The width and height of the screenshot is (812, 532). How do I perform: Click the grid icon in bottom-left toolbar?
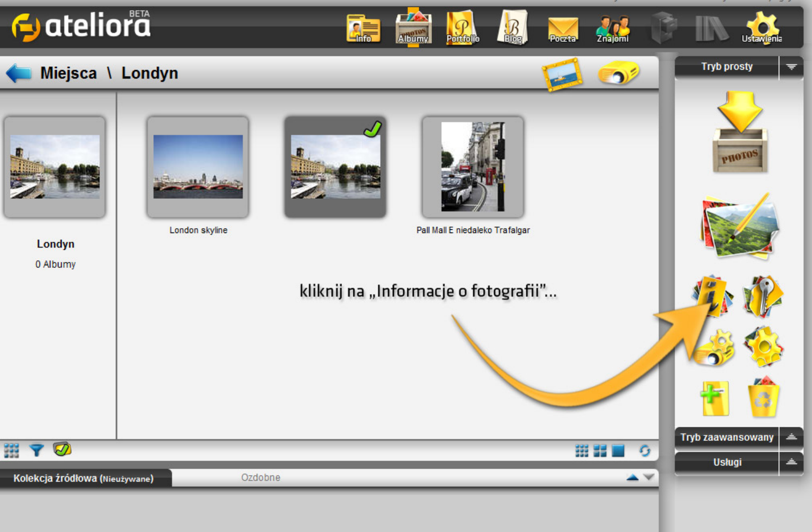11,451
